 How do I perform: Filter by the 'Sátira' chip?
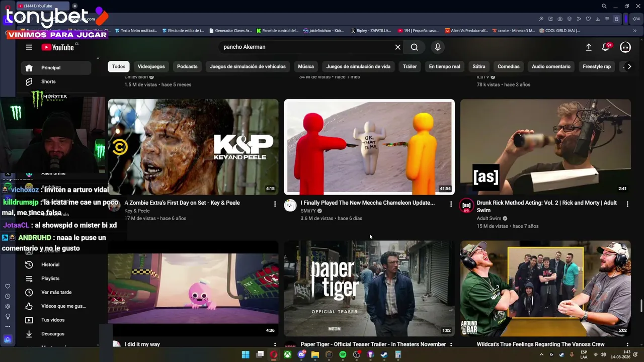(479, 66)
